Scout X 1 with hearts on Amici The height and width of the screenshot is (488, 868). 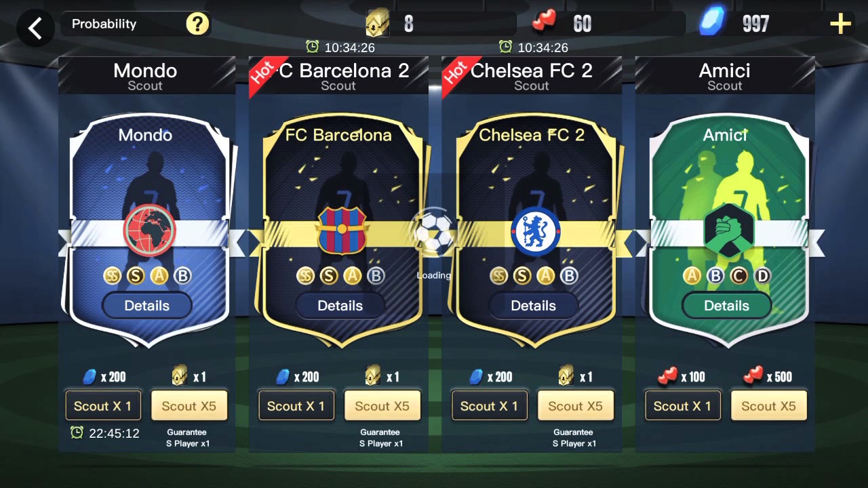(x=683, y=405)
